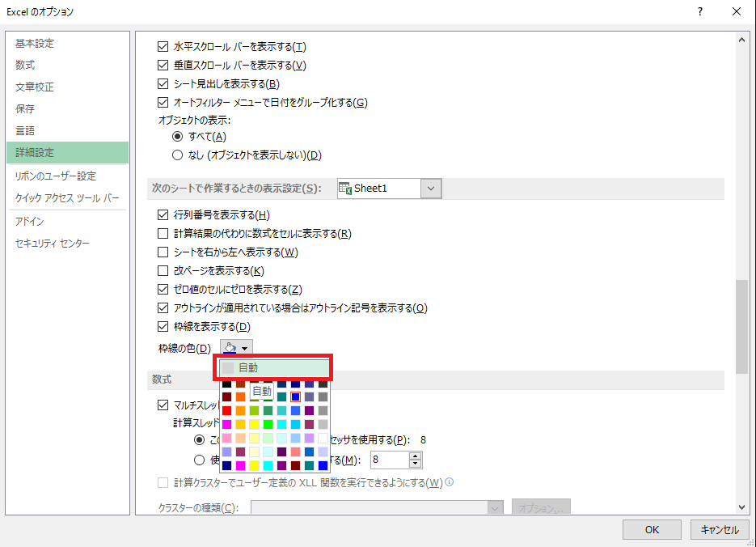Open the gridline color dropdown arrow
The image size is (756, 547).
tap(245, 349)
